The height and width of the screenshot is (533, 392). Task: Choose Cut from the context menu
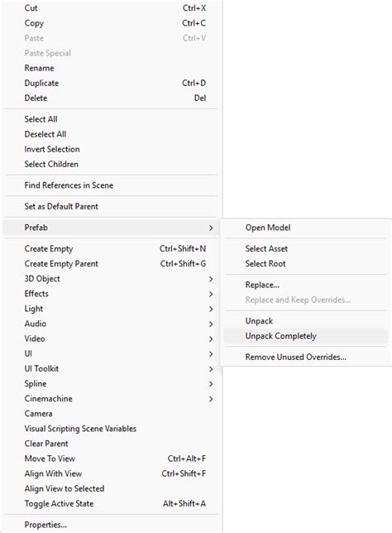(x=111, y=8)
